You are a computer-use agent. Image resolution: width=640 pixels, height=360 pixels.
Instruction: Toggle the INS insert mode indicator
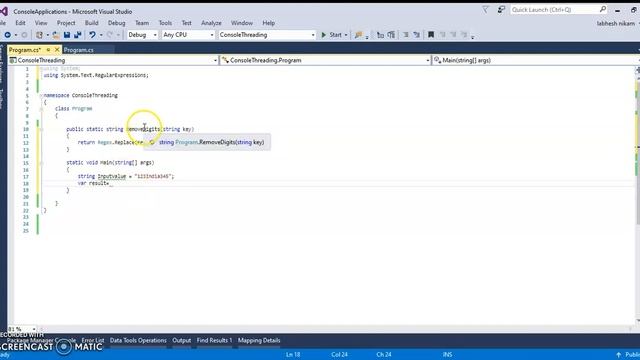[x=447, y=355]
